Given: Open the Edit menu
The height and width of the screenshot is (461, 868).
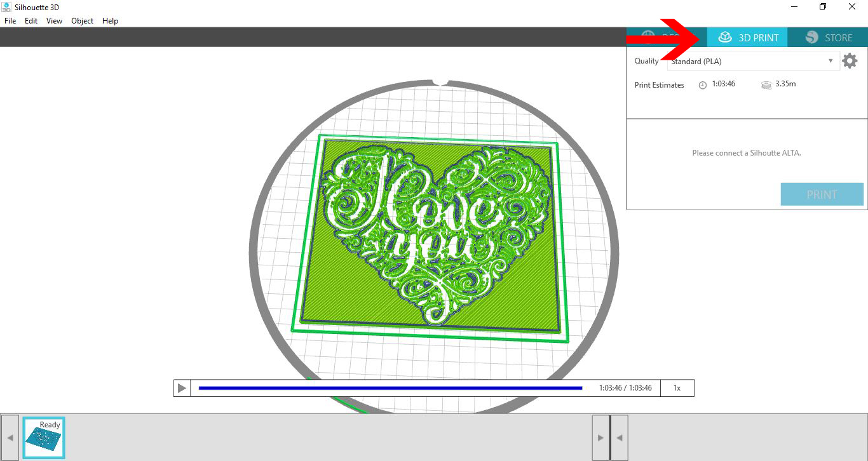Looking at the screenshot, I should click(x=31, y=21).
